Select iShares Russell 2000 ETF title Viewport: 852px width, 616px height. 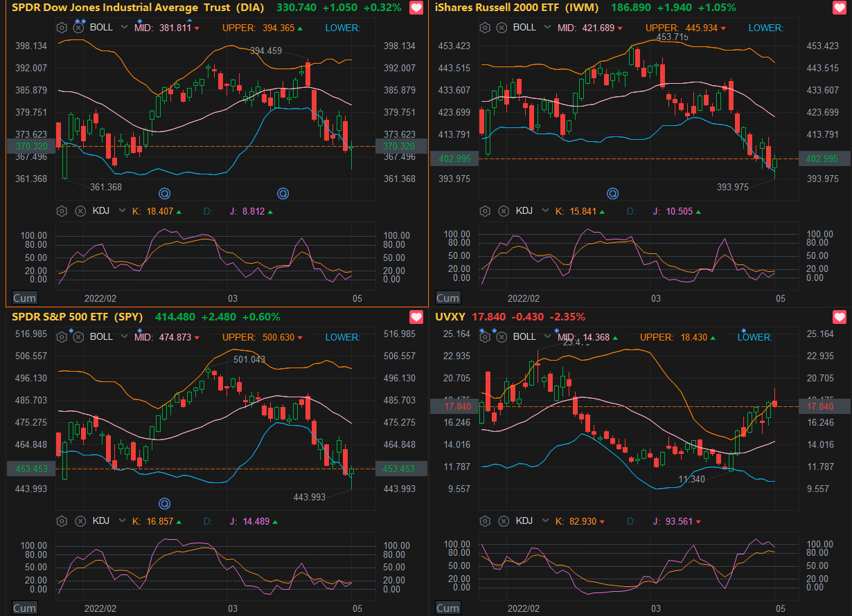[x=517, y=8]
